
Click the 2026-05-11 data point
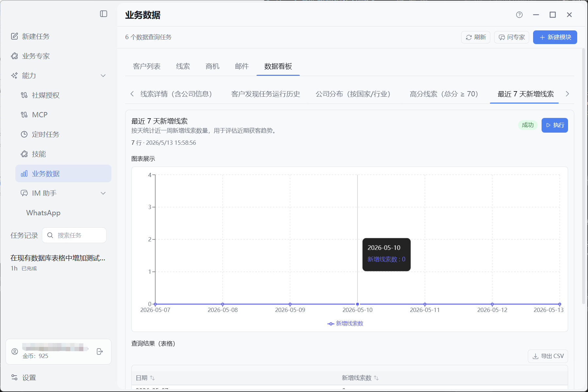(x=425, y=304)
